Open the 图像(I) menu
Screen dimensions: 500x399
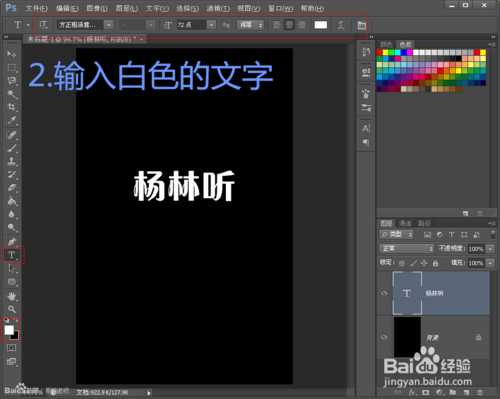coord(97,8)
